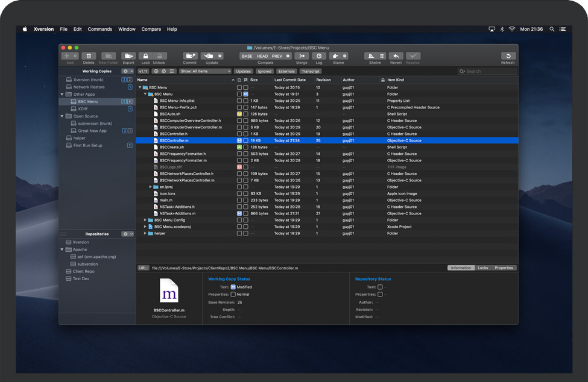Toggle property checkbox for main.m row

(x=246, y=200)
